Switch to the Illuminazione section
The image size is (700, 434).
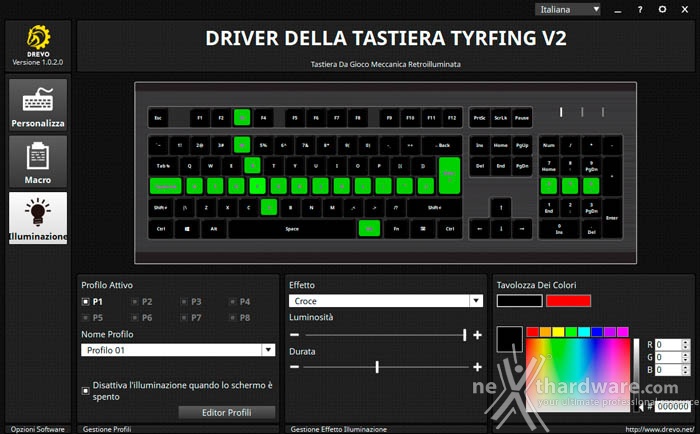click(38, 218)
